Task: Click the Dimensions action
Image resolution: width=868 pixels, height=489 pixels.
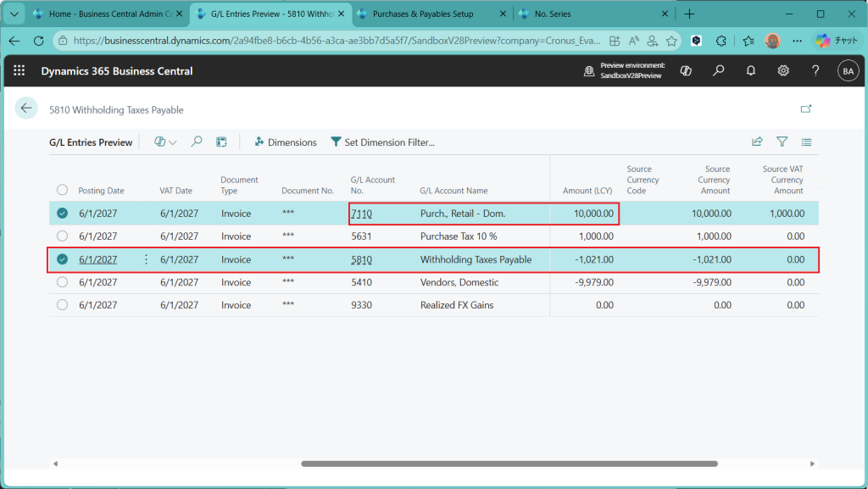Action: tap(285, 142)
